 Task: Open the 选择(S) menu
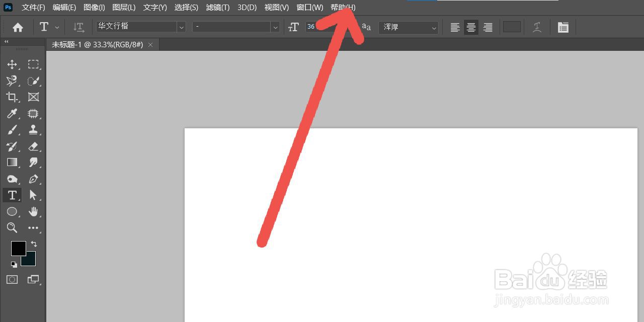[x=186, y=8]
